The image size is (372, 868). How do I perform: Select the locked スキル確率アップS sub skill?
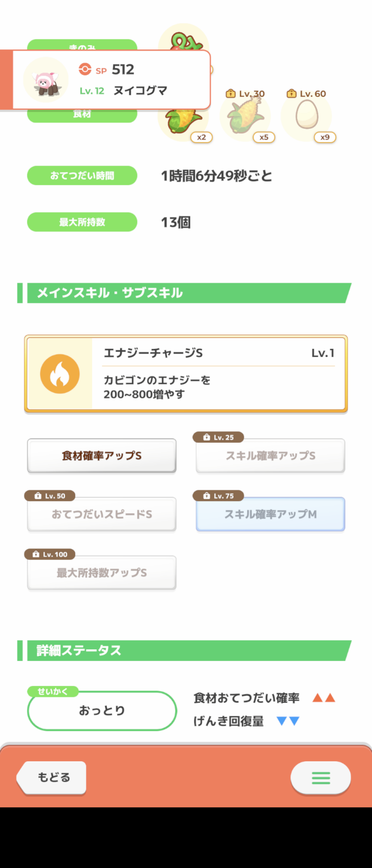coord(270,456)
